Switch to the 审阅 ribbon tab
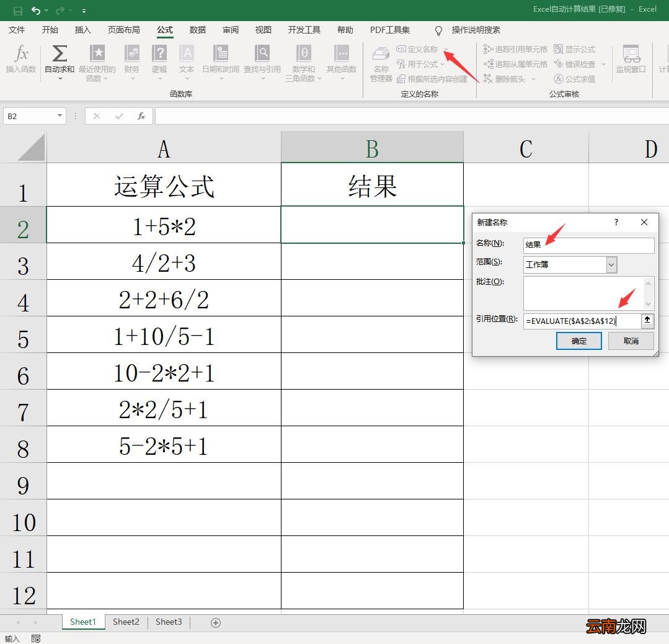Image resolution: width=669 pixels, height=644 pixels. 231,30
